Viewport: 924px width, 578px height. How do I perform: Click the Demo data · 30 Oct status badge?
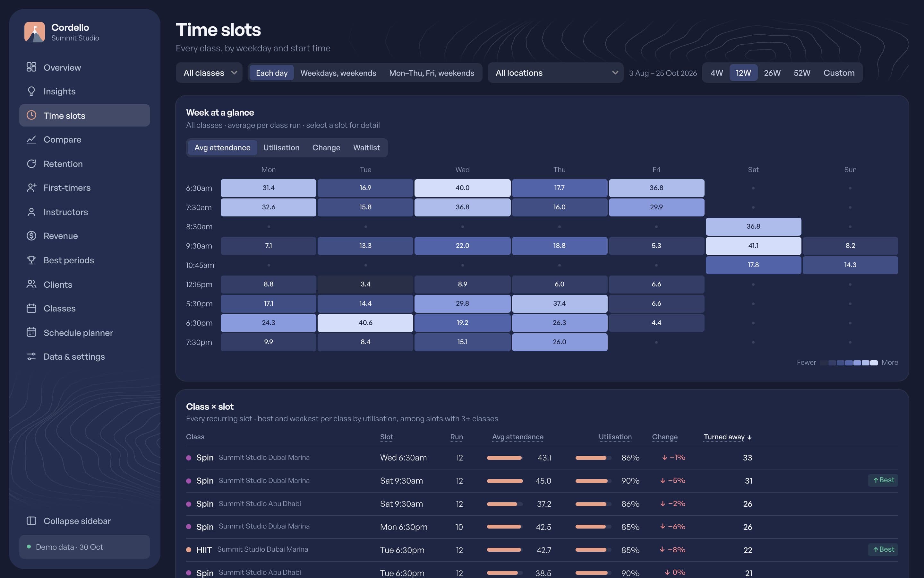coord(84,547)
